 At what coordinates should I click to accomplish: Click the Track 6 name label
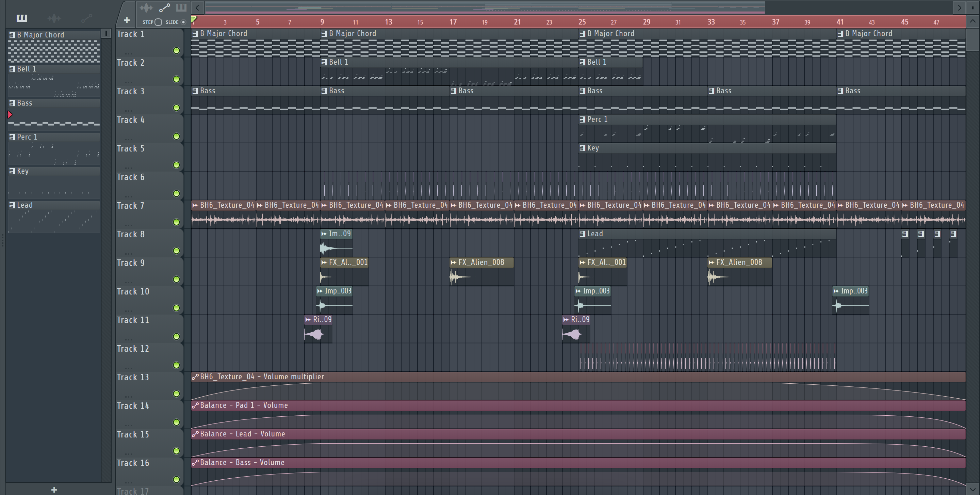pos(130,177)
